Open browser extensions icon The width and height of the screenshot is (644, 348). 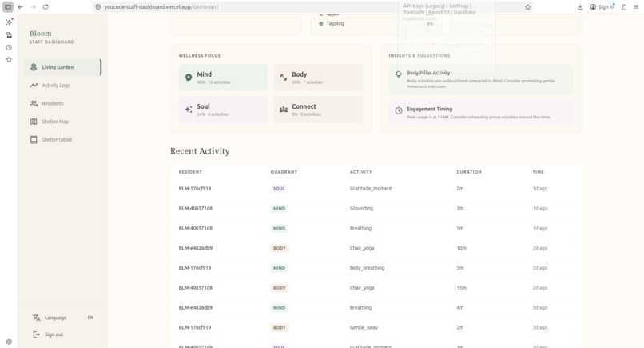[624, 7]
